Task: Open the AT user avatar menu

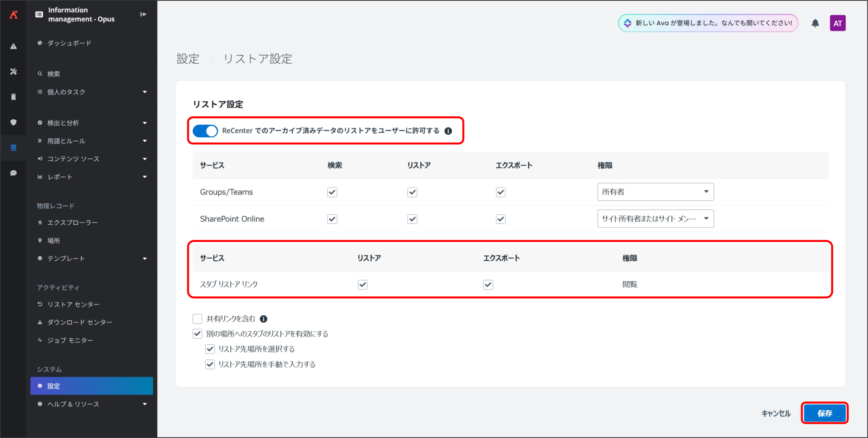Action: [837, 23]
